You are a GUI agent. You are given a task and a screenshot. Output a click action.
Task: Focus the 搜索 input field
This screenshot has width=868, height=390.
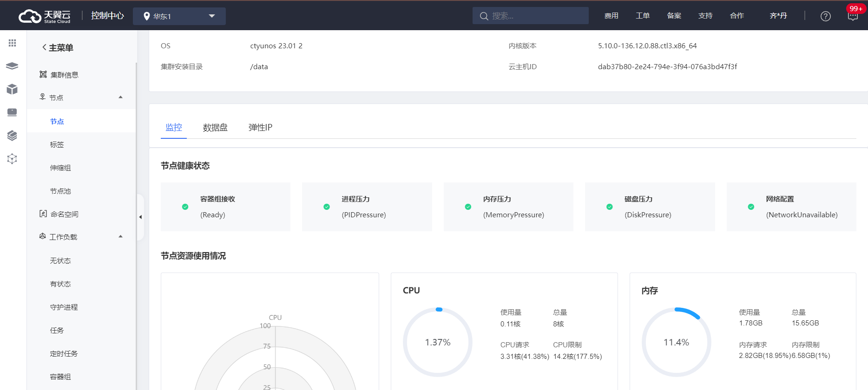(x=531, y=16)
